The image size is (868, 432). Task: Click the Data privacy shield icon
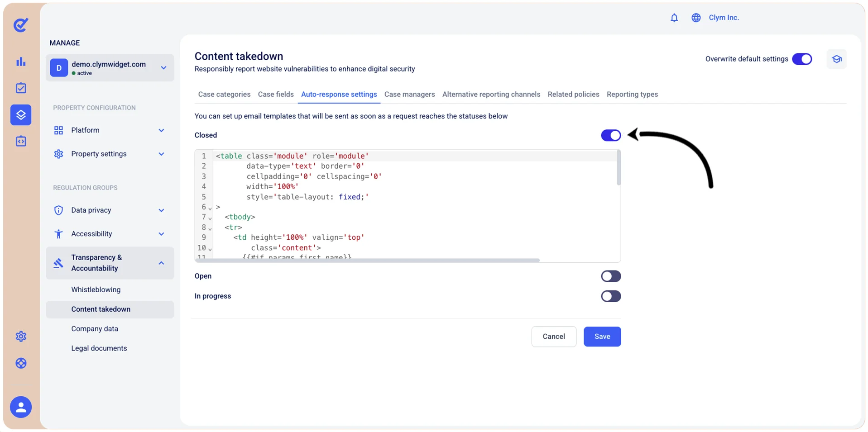point(58,210)
